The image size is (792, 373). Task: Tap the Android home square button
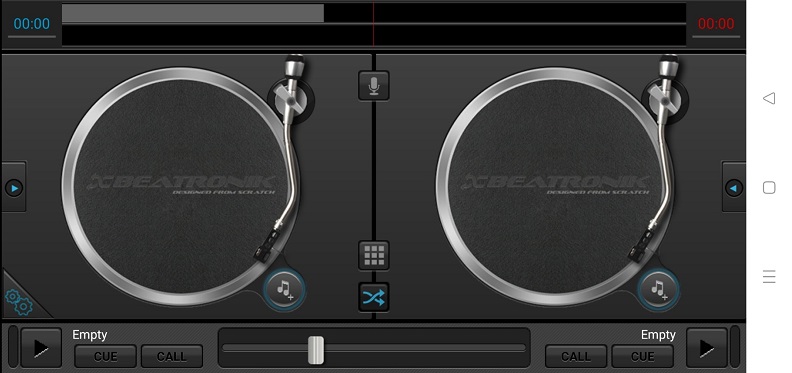click(769, 188)
